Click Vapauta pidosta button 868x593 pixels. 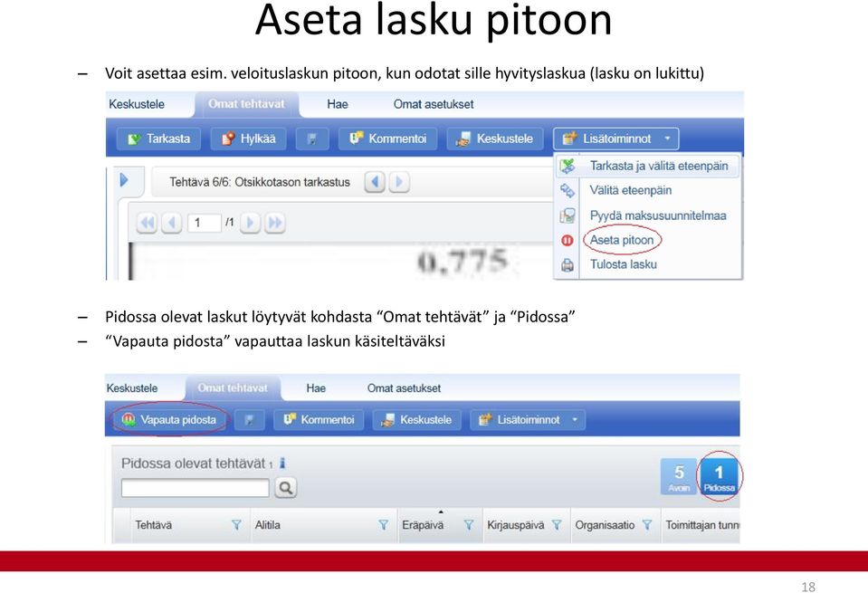(x=169, y=420)
